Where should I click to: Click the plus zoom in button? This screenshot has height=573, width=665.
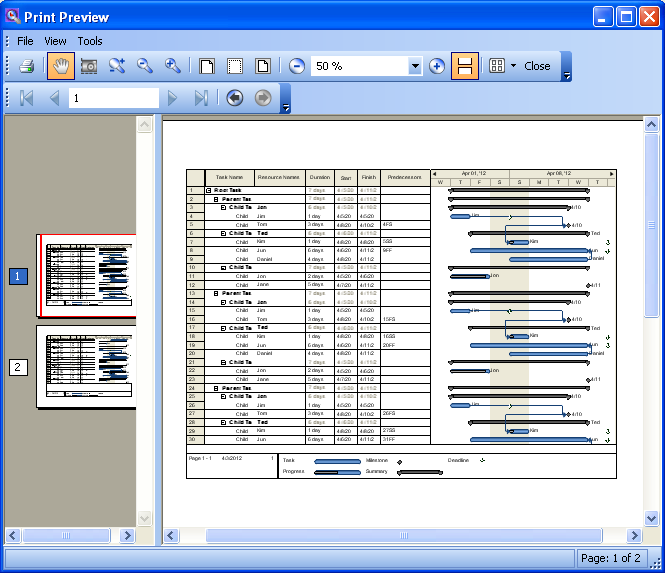click(437, 66)
